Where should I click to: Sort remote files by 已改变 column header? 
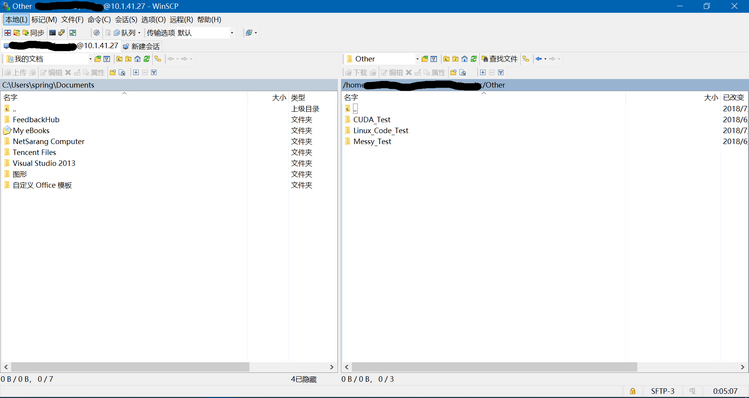tap(734, 97)
